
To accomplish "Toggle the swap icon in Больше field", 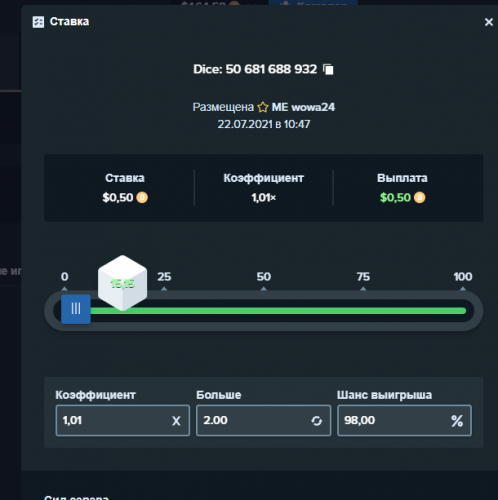I will [x=316, y=421].
